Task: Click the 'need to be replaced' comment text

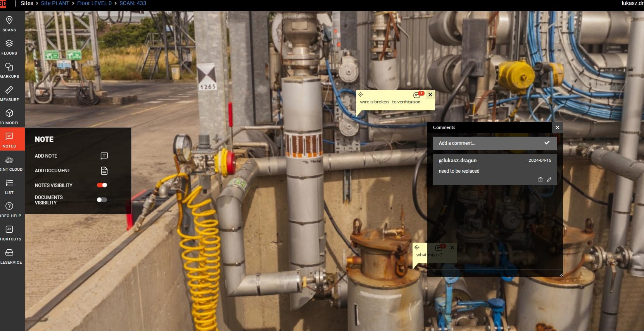Action: click(x=459, y=171)
